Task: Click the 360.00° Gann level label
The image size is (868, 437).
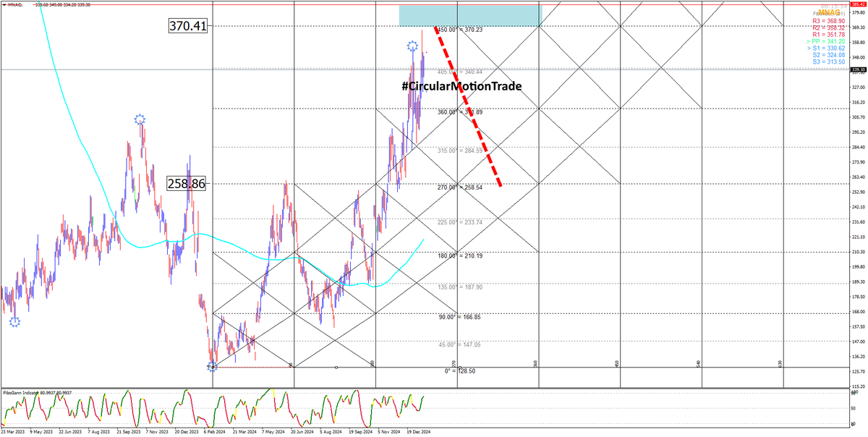Action: pyautogui.click(x=460, y=112)
